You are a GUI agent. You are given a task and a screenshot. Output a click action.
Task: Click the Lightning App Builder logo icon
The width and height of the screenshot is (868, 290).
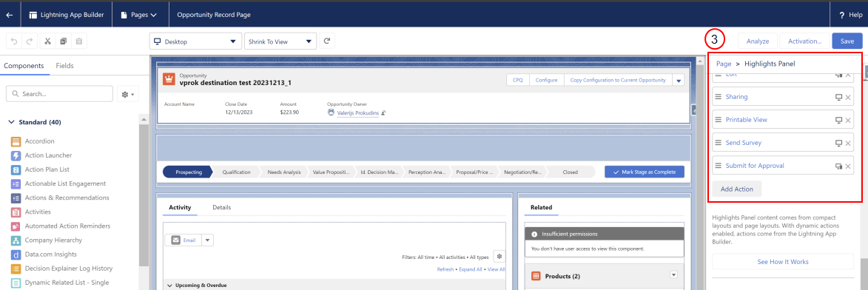tap(34, 15)
